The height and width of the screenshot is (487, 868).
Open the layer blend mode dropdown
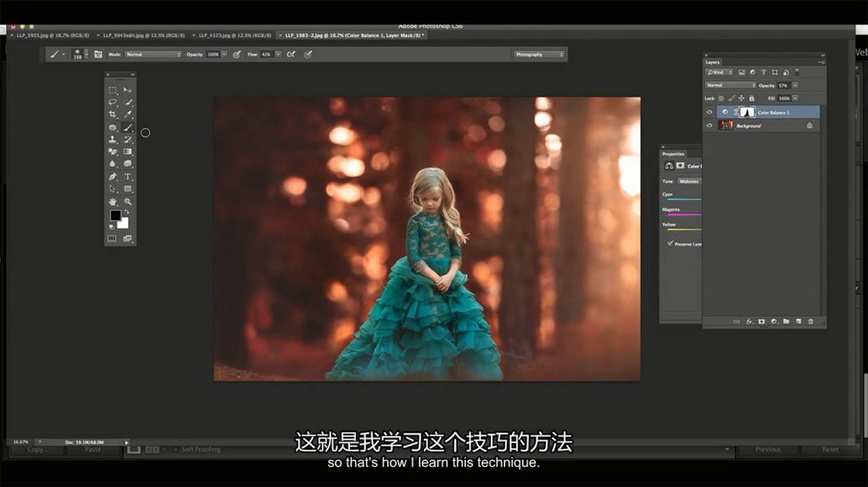tap(730, 86)
